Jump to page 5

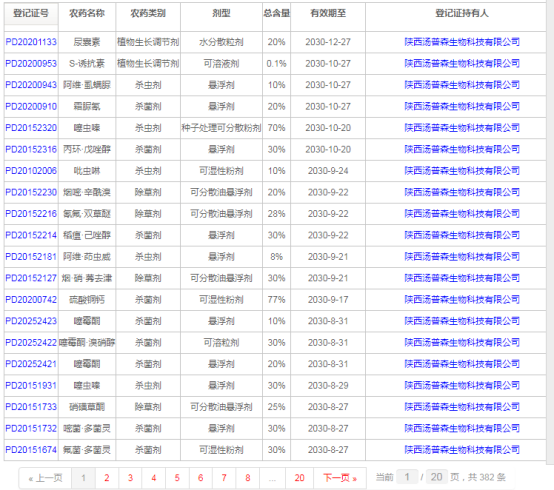177,478
